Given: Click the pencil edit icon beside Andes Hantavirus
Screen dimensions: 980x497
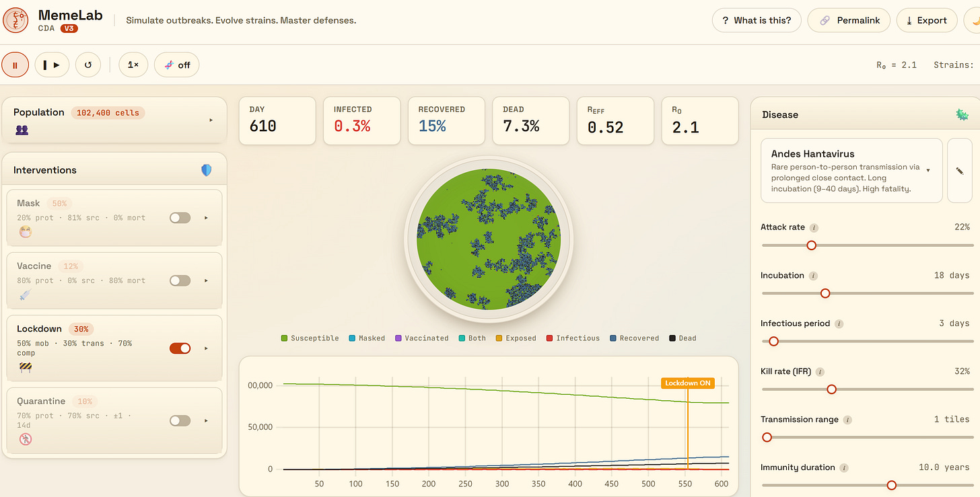Looking at the screenshot, I should (x=959, y=171).
